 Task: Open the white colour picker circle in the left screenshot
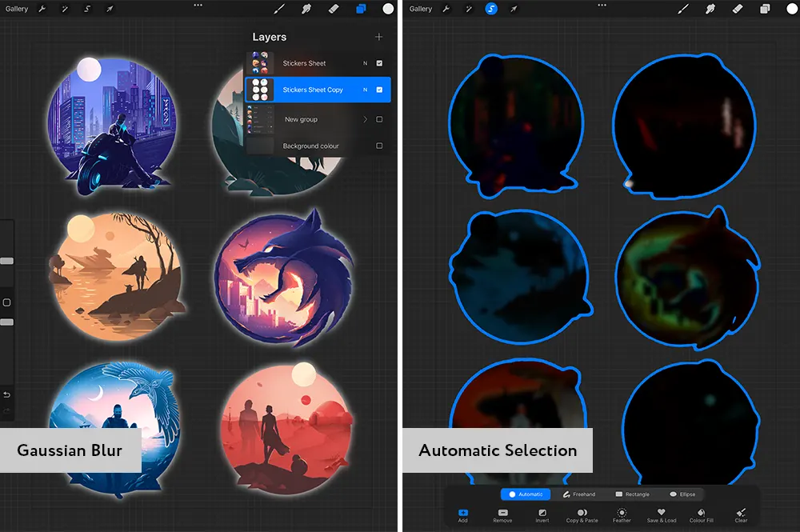click(x=388, y=9)
